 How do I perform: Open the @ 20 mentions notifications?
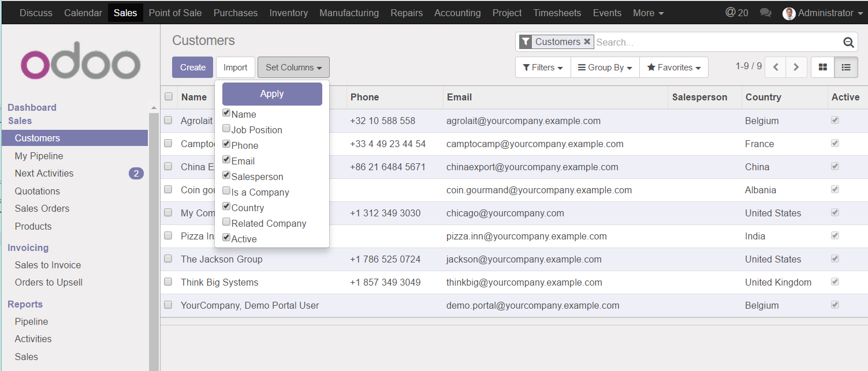736,13
